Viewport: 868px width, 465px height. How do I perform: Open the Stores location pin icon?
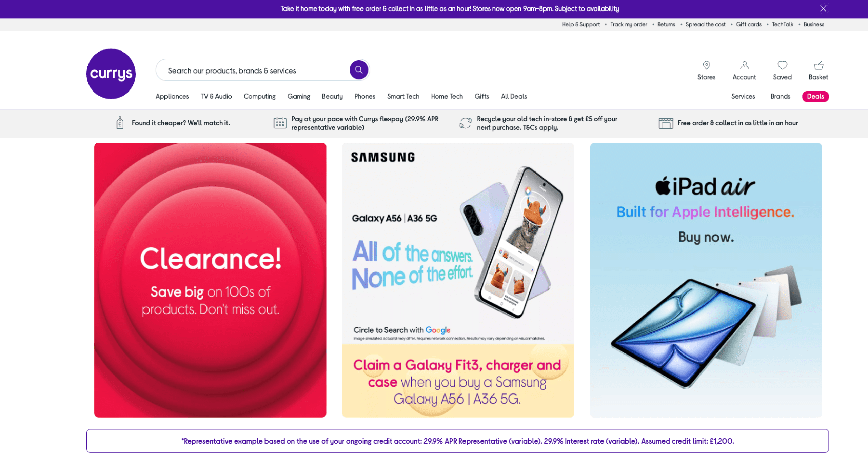click(x=706, y=65)
